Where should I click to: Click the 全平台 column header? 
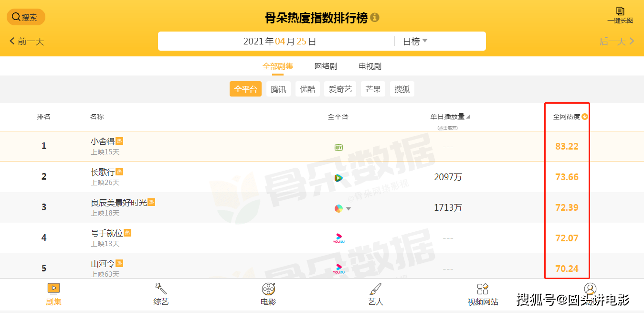[338, 117]
